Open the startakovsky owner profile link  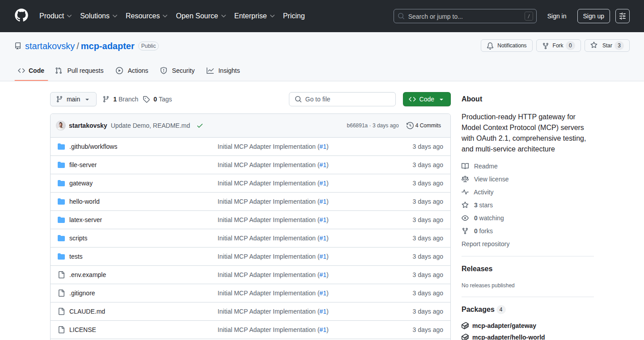click(50, 46)
